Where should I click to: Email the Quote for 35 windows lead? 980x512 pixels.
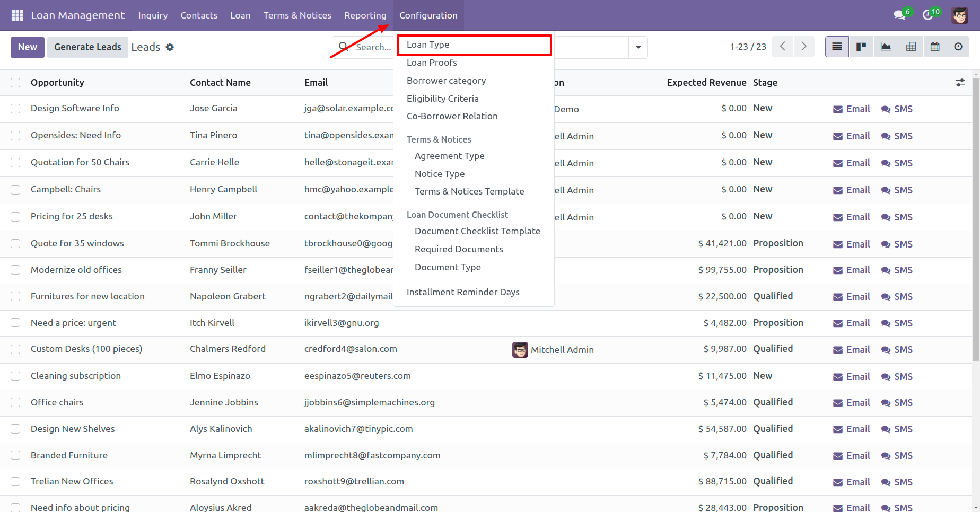coord(852,244)
